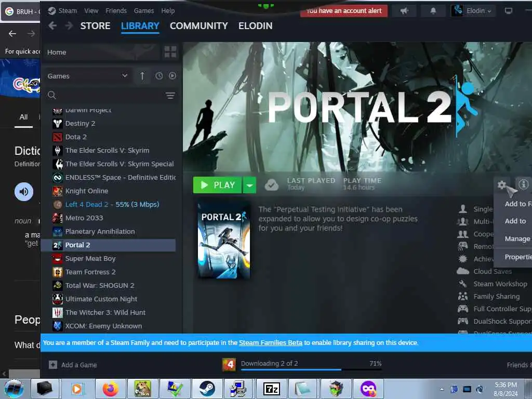Open the notifications bell icon
Viewport: 532px width, 399px height.
[433, 11]
